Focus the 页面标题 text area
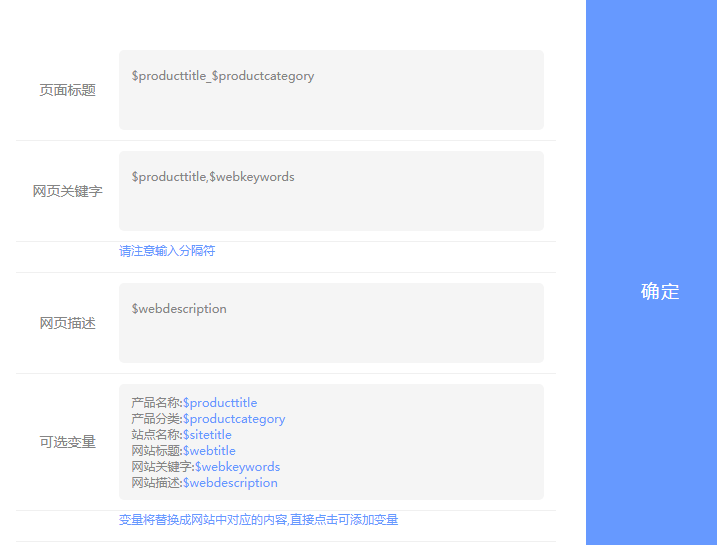The width and height of the screenshot is (717, 545). click(x=331, y=90)
